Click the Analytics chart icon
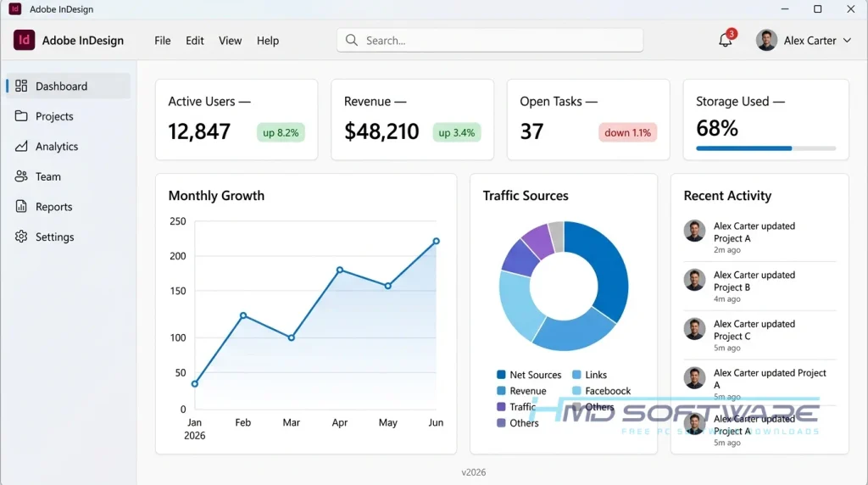The width and height of the screenshot is (868, 485). tap(21, 146)
